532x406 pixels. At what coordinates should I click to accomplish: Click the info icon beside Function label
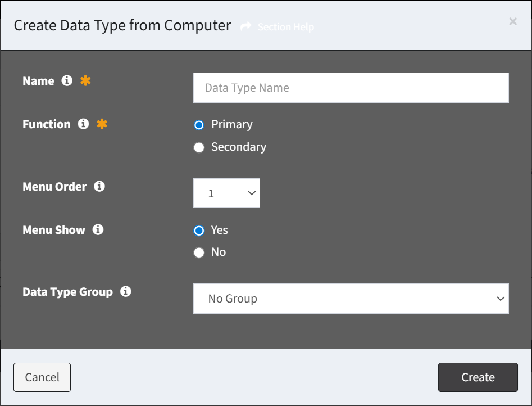click(83, 124)
